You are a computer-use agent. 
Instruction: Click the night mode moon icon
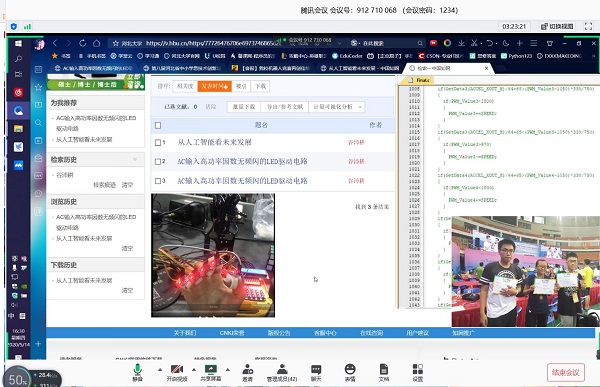506,43
